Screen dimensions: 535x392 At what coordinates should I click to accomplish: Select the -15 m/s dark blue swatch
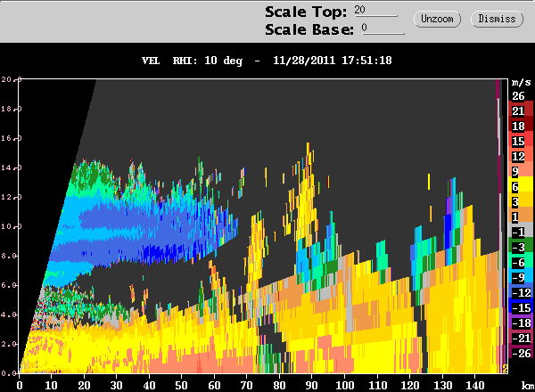(521, 306)
